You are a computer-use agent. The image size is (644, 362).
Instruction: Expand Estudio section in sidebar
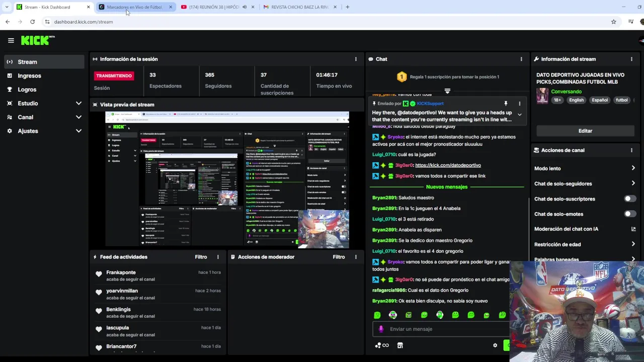[x=78, y=103]
